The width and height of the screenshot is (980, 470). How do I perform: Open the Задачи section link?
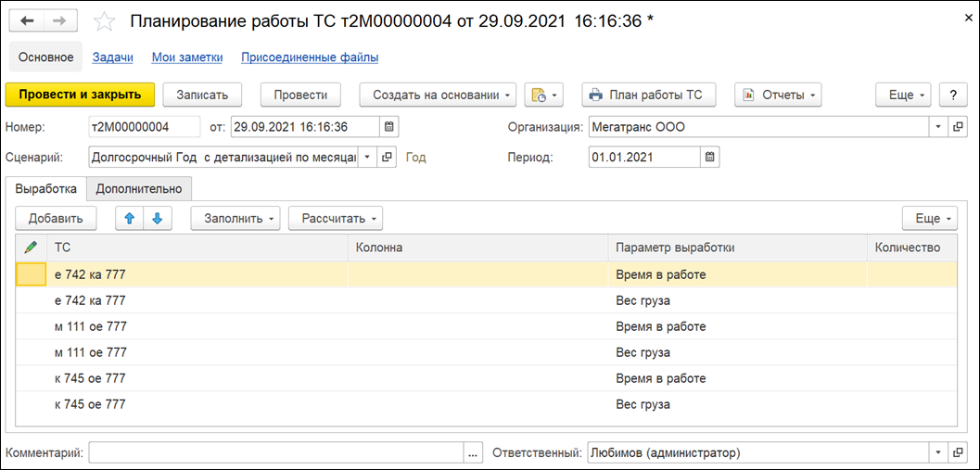pyautogui.click(x=113, y=57)
